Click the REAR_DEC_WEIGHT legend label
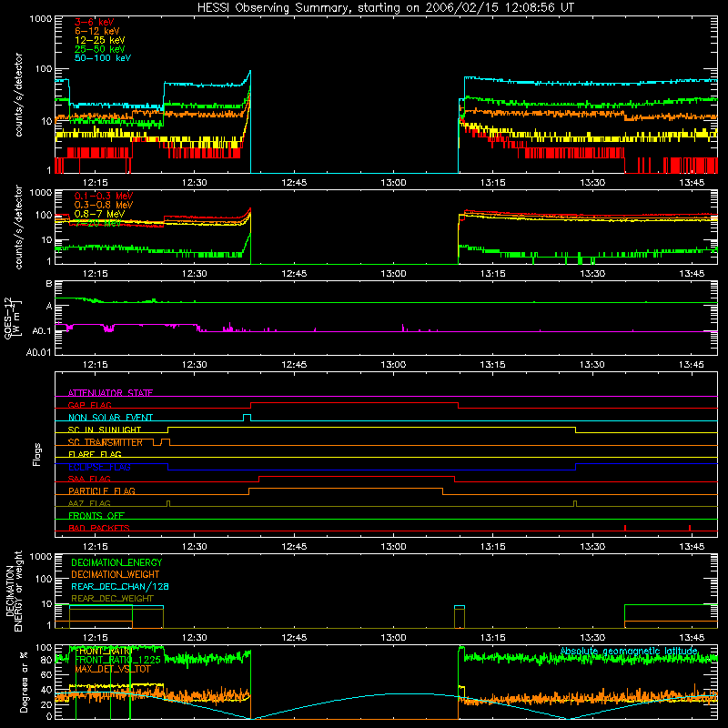 pos(112,599)
